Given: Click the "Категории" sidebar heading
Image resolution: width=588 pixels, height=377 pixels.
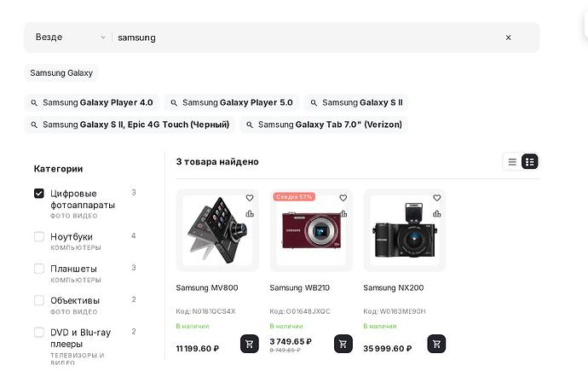Looking at the screenshot, I should 58,169.
